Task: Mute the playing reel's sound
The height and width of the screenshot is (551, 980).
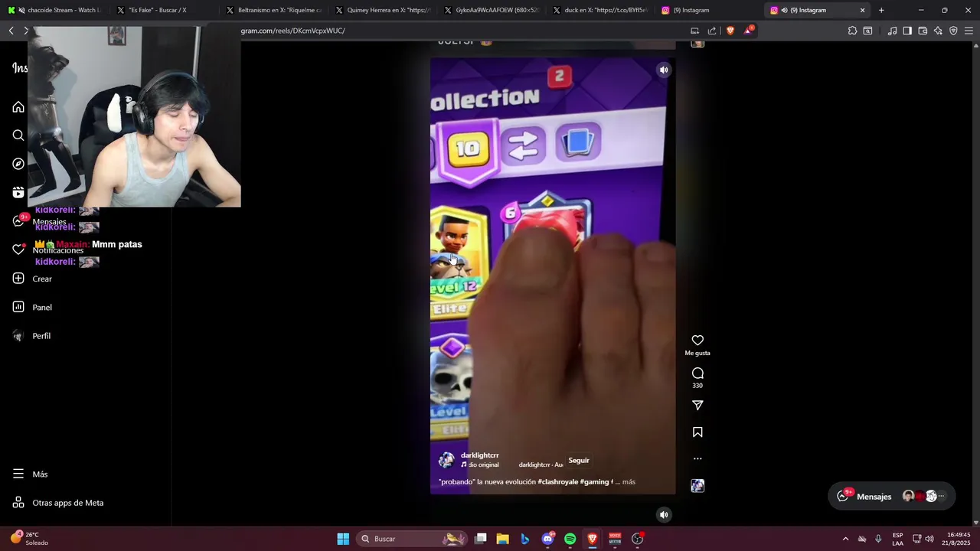Action: (x=664, y=70)
